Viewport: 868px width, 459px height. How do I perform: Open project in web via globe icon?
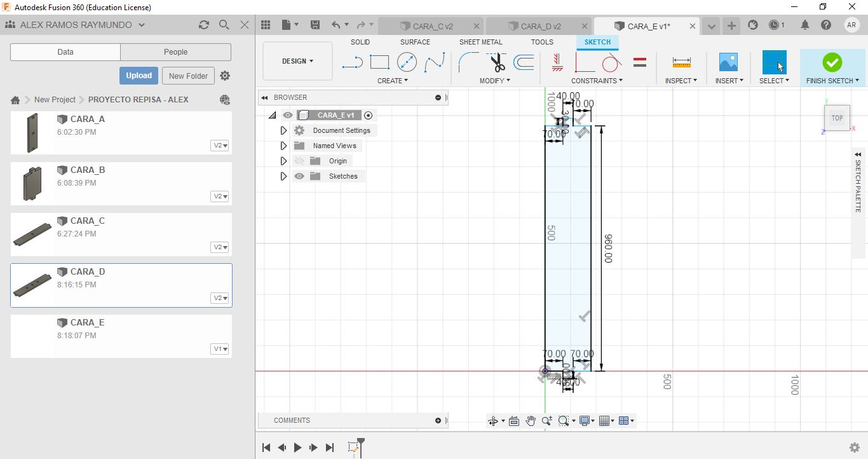[224, 100]
